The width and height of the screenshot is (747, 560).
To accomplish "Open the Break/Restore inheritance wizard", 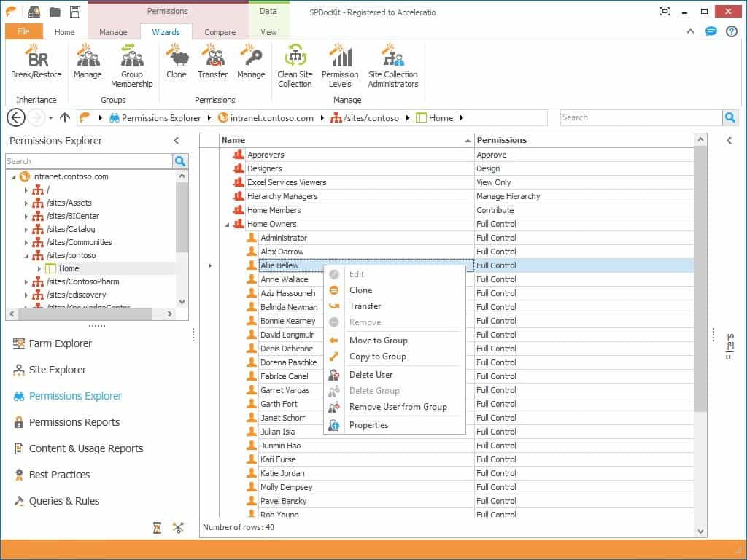I will tap(36, 61).
